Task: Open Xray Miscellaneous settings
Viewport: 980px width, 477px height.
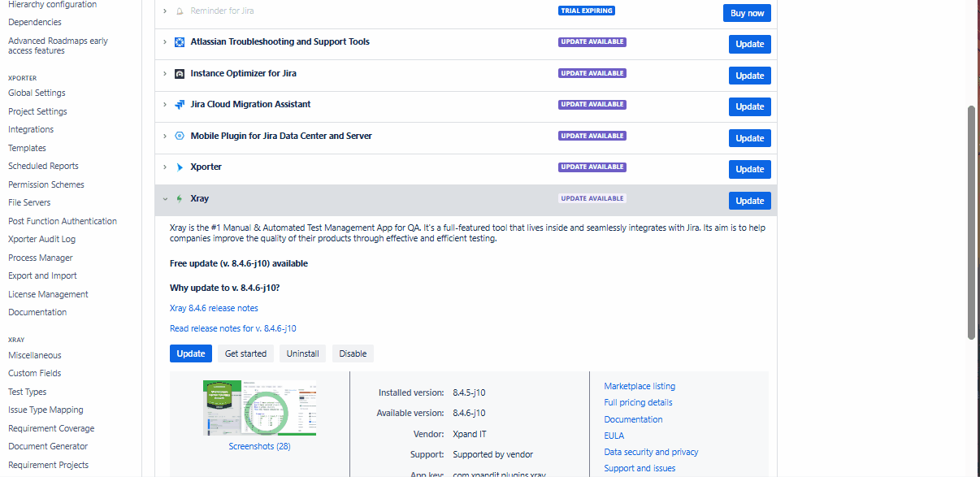Action: point(35,355)
